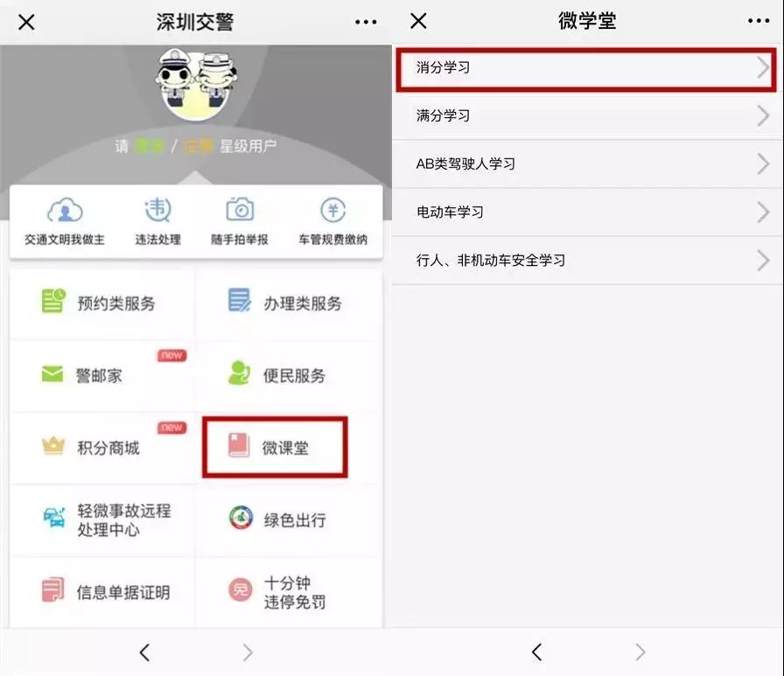Image resolution: width=784 pixels, height=676 pixels.
Task: Open the 随手拍举报 camera icon
Action: tap(240, 209)
